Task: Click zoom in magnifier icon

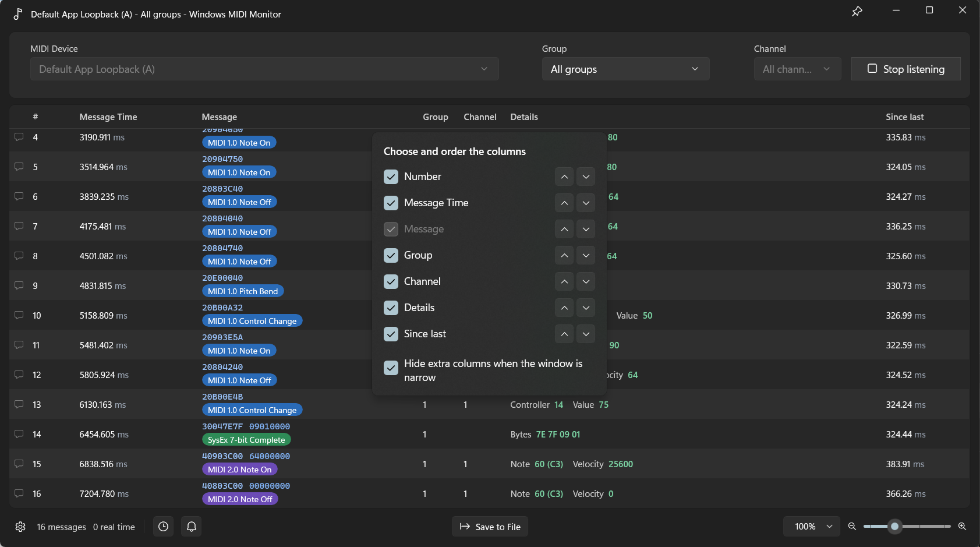Action: point(962,526)
